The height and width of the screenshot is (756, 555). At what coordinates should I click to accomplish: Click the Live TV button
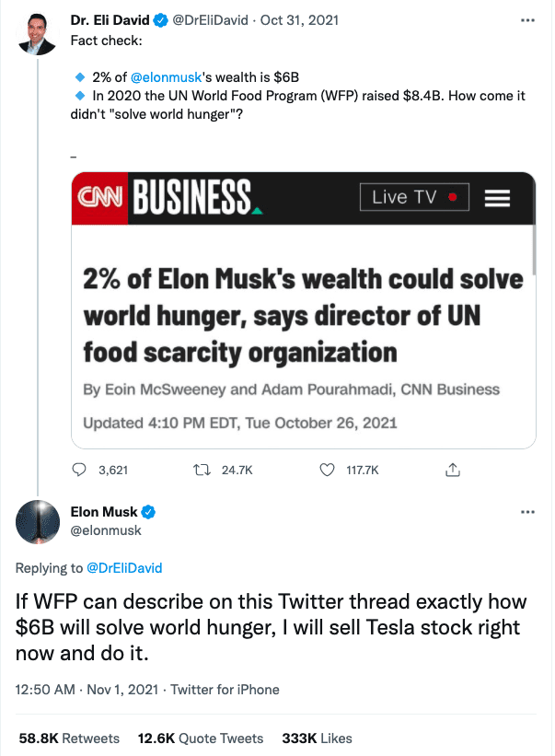click(x=414, y=198)
